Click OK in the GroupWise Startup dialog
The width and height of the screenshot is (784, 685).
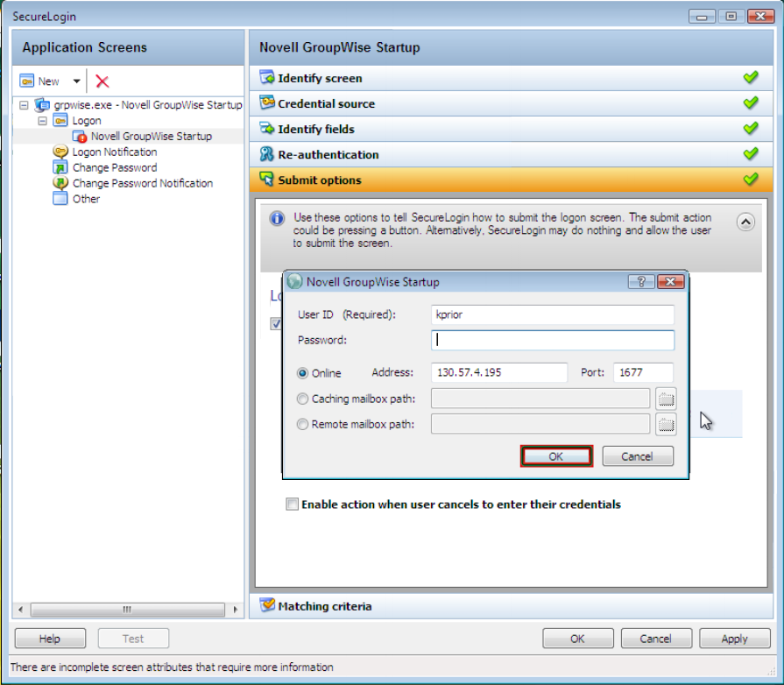pyautogui.click(x=556, y=456)
